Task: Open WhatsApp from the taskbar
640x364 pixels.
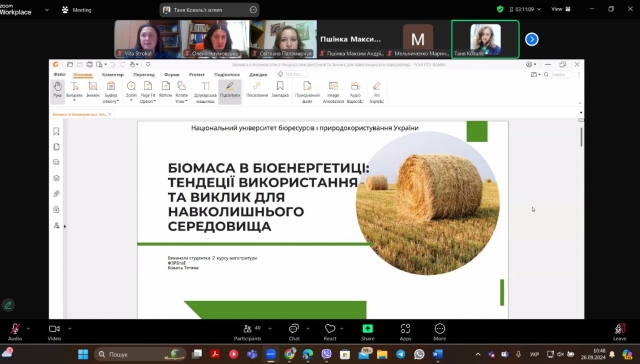Action: [x=419, y=354]
